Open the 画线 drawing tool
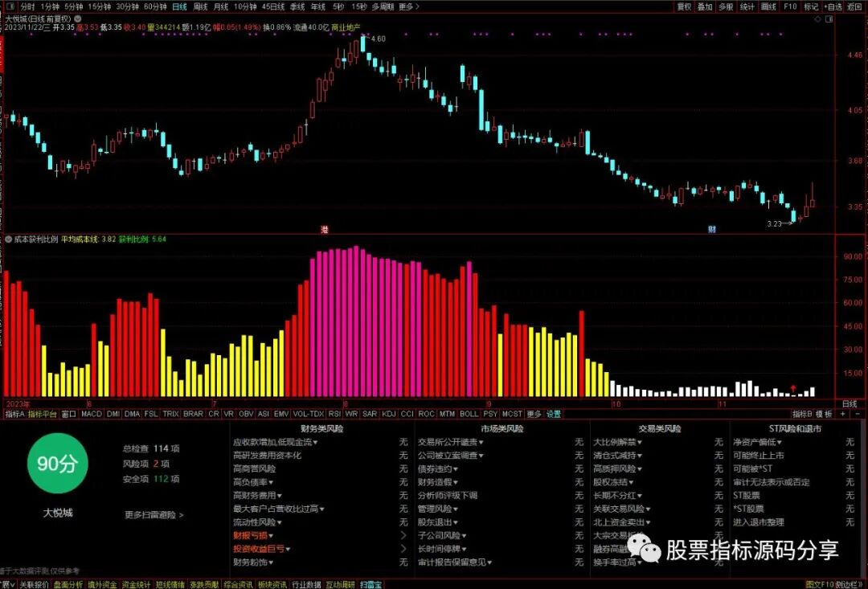Viewport: 868px width, 589px height. coord(768,6)
